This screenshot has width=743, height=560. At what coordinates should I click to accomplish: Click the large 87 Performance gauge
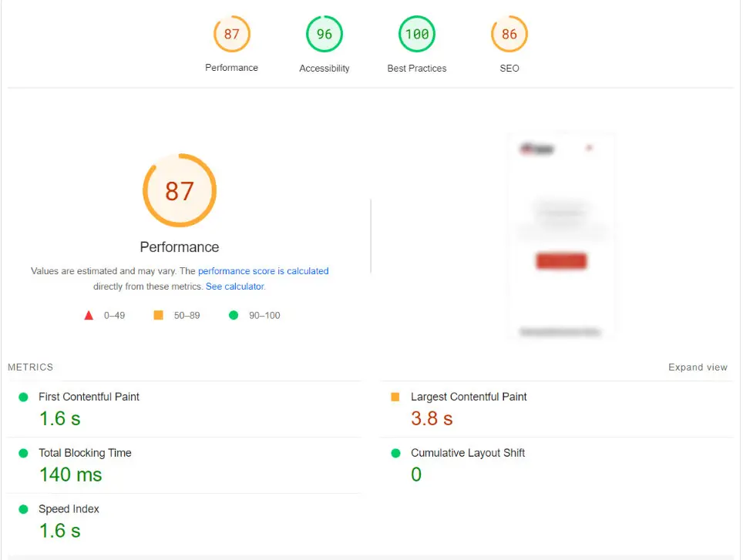coord(180,191)
